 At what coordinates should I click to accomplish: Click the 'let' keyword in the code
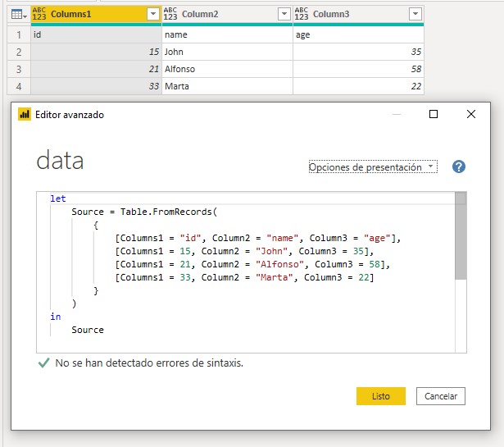tap(58, 198)
